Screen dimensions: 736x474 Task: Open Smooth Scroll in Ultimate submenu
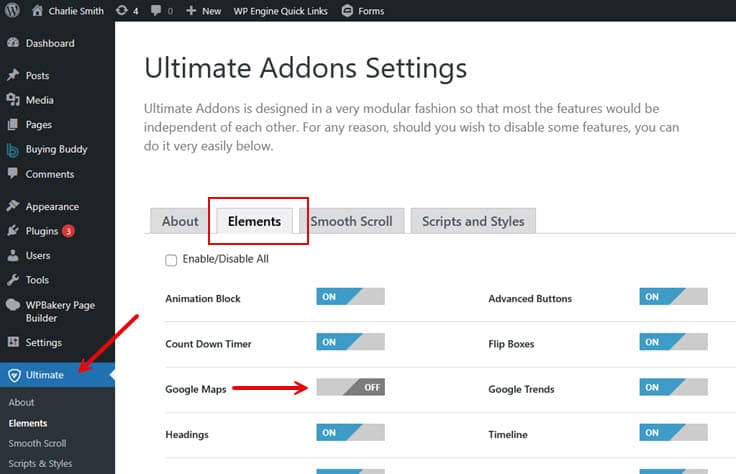coord(37,443)
